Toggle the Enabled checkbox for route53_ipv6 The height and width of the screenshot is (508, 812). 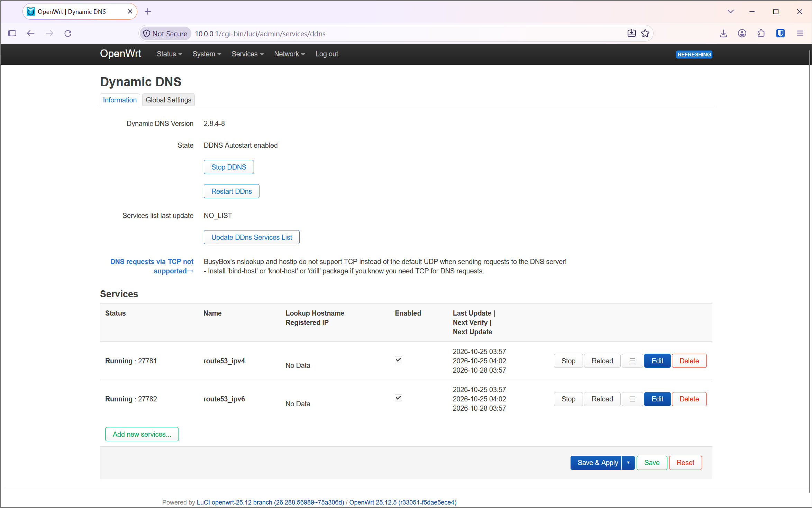coord(398,398)
